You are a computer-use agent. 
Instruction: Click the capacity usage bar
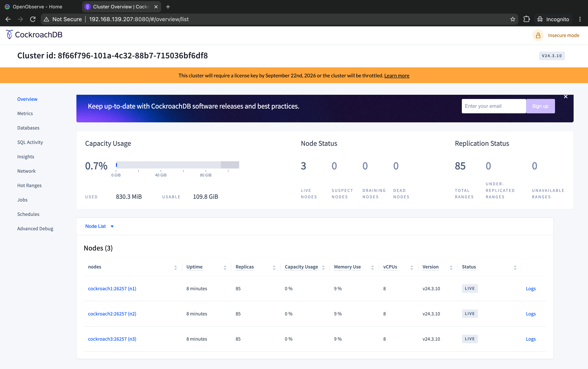[x=178, y=165]
